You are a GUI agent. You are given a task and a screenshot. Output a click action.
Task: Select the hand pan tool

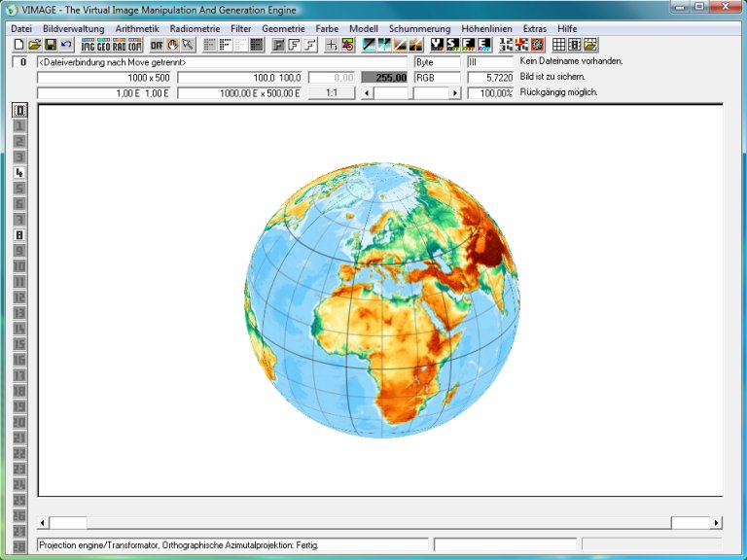click(172, 45)
